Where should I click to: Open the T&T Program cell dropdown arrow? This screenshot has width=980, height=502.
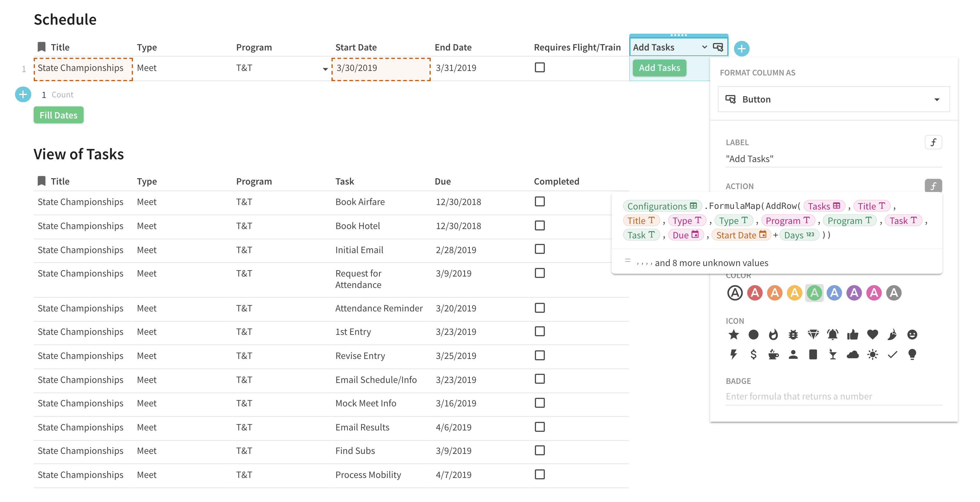(x=325, y=69)
